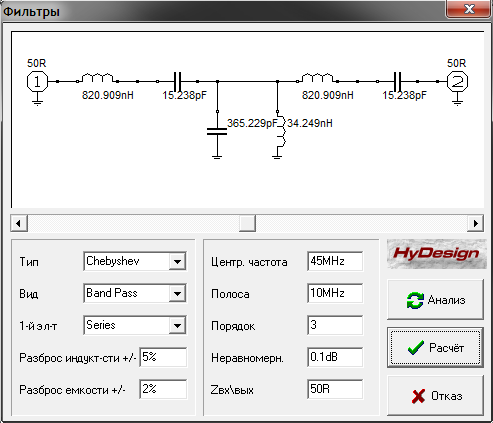This screenshot has width=493, height=423.
Task: Select the first 820.909nH series inductor symbol
Action: point(97,78)
